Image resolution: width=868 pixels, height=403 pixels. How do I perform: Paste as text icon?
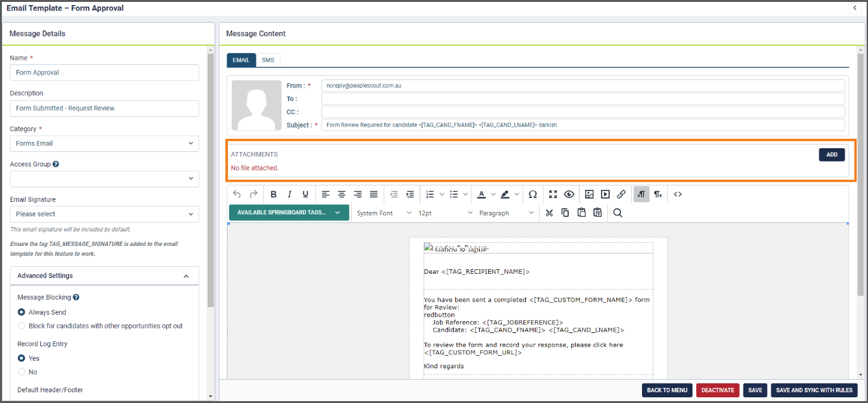click(597, 213)
